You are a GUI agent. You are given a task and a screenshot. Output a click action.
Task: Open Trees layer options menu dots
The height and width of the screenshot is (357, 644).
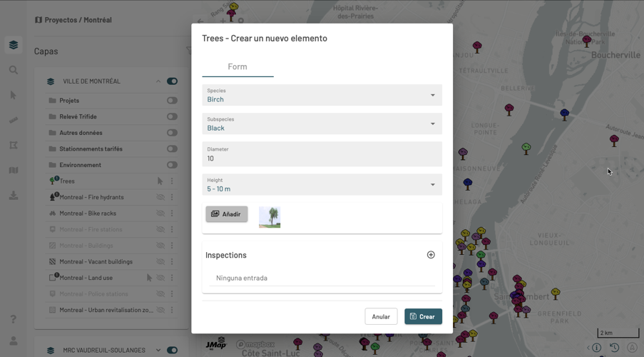[172, 181]
